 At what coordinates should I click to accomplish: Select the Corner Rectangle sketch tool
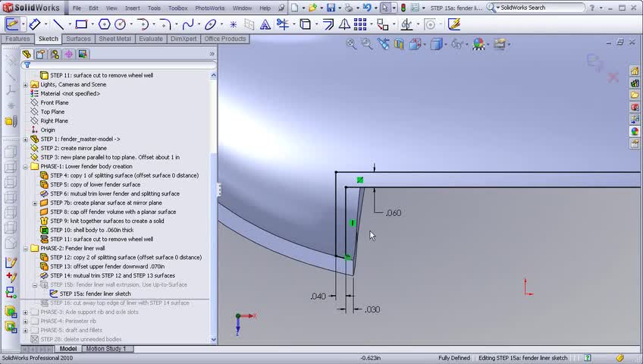point(81,24)
